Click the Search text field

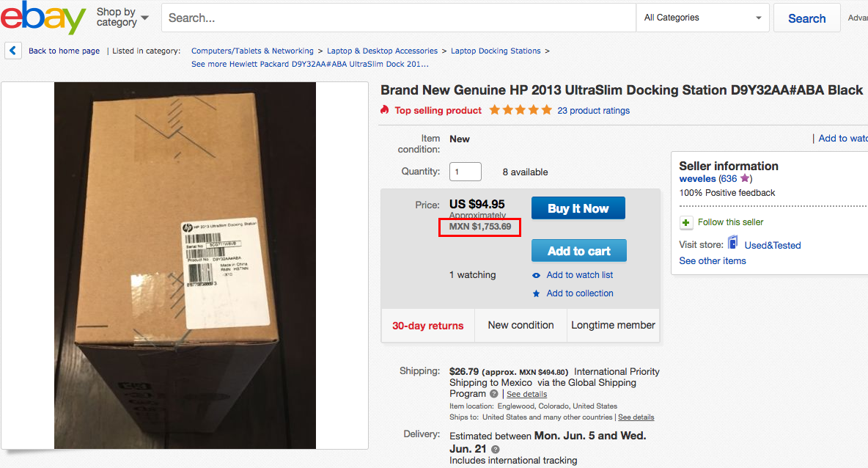[x=399, y=18]
